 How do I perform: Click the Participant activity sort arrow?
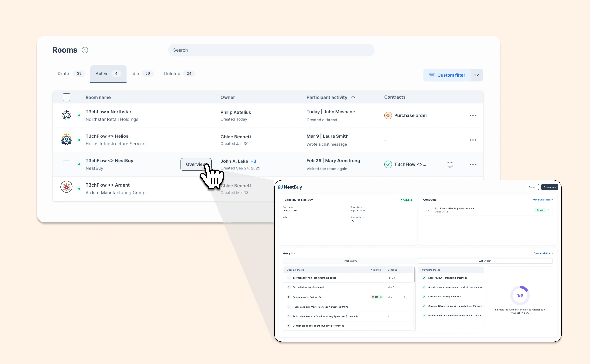click(353, 97)
